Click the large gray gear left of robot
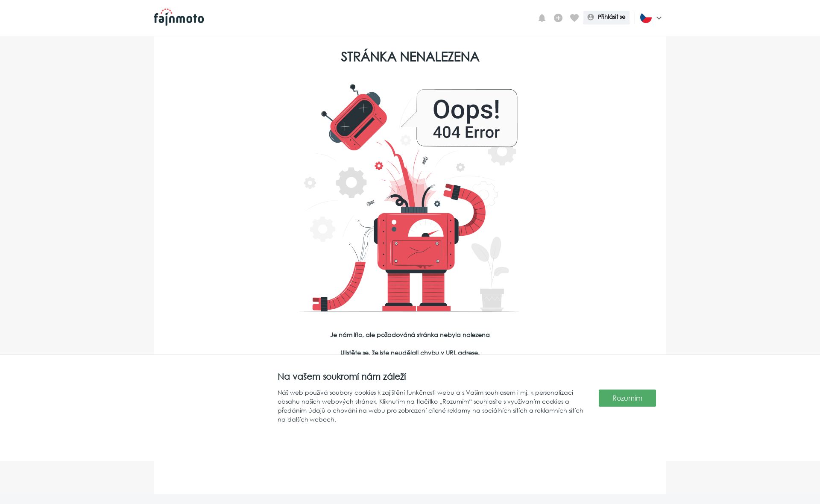The width and height of the screenshot is (820, 504). 351,182
